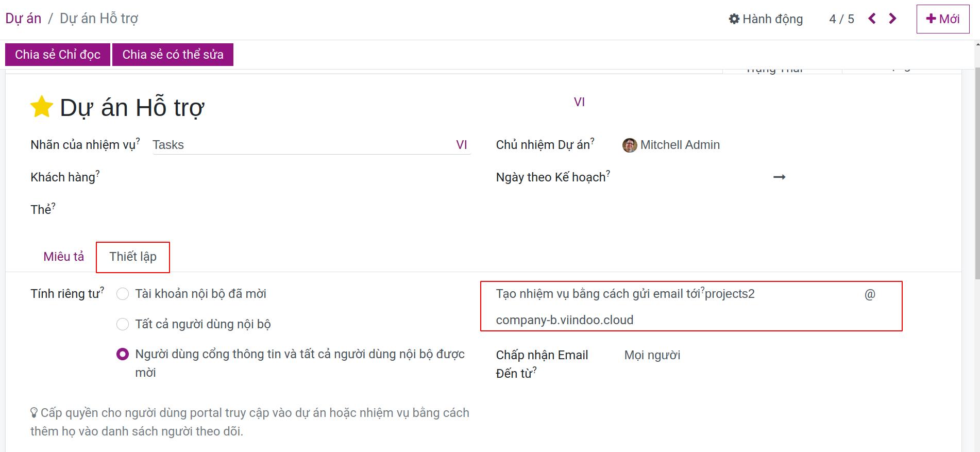The width and height of the screenshot is (980, 452).
Task: Go to the previous project record
Action: [x=872, y=19]
